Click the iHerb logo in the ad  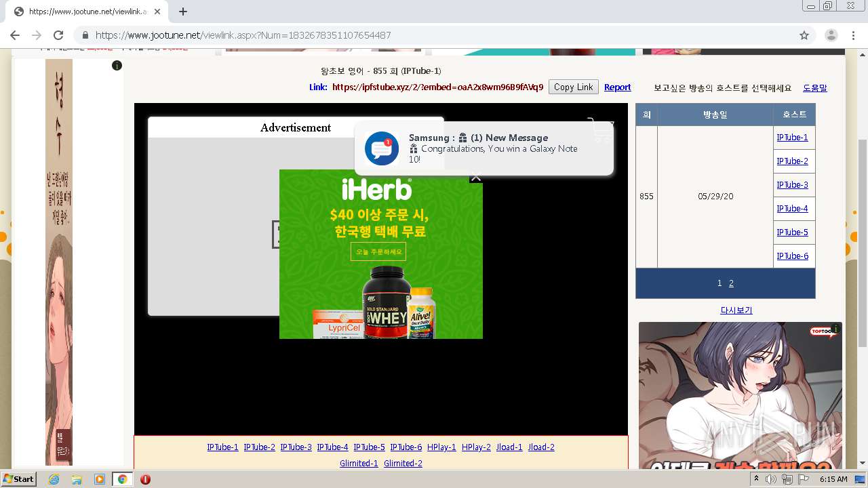click(376, 189)
